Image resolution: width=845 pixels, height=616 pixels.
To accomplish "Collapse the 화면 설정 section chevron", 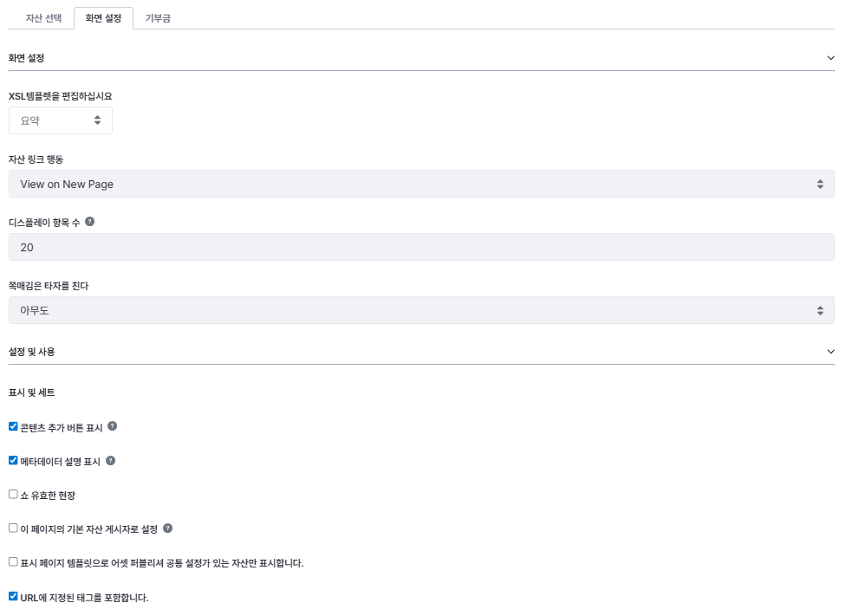I will click(x=830, y=58).
